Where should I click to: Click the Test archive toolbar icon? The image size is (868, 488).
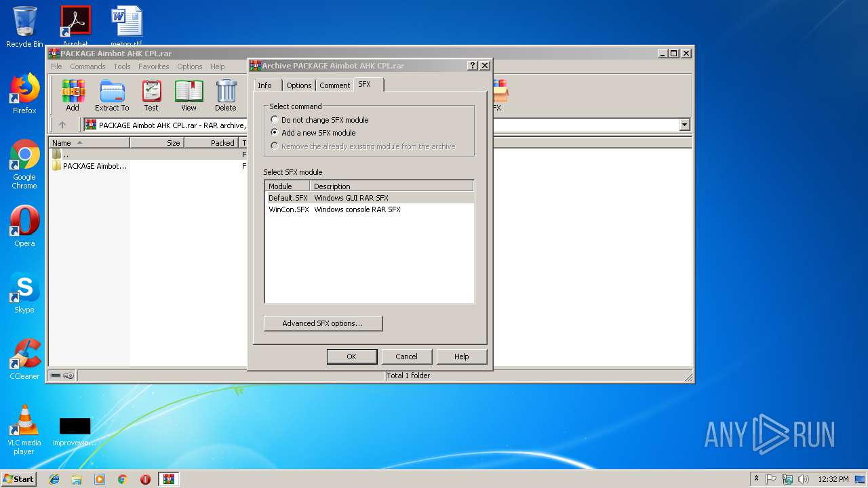click(151, 95)
